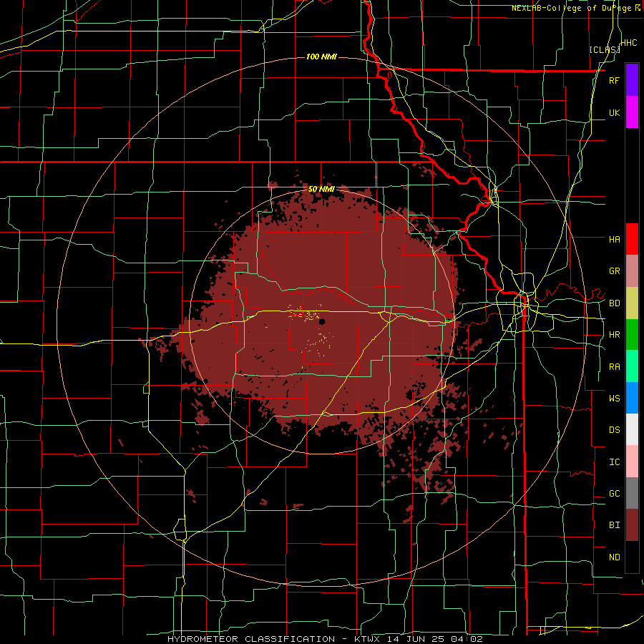Screen dimensions: 644x644
Task: Select the GC gray legend swatch
Action: (632, 493)
